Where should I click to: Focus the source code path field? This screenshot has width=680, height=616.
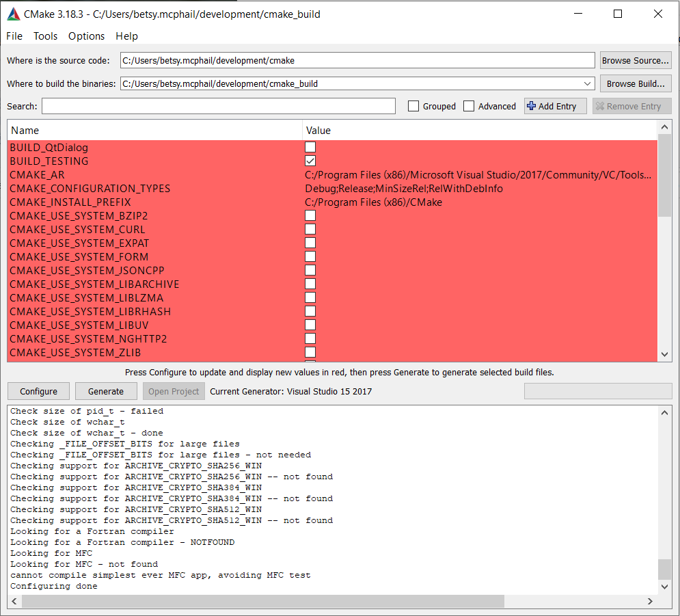point(357,60)
